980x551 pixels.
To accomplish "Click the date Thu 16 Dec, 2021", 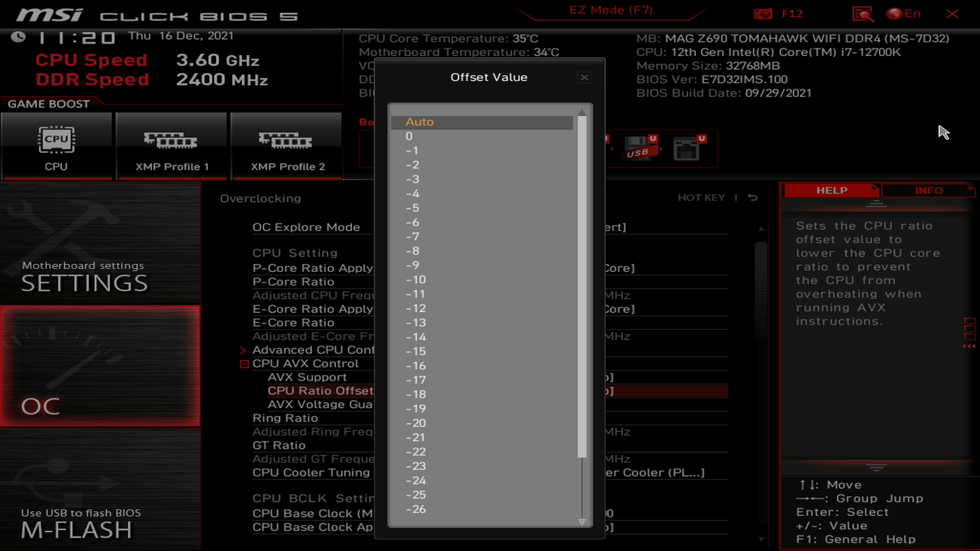I will pos(181,36).
